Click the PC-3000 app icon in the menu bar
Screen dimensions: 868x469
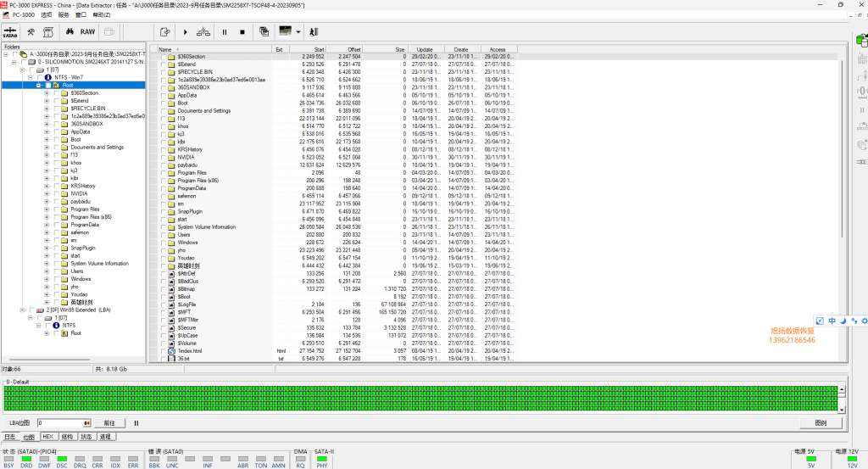(6, 15)
